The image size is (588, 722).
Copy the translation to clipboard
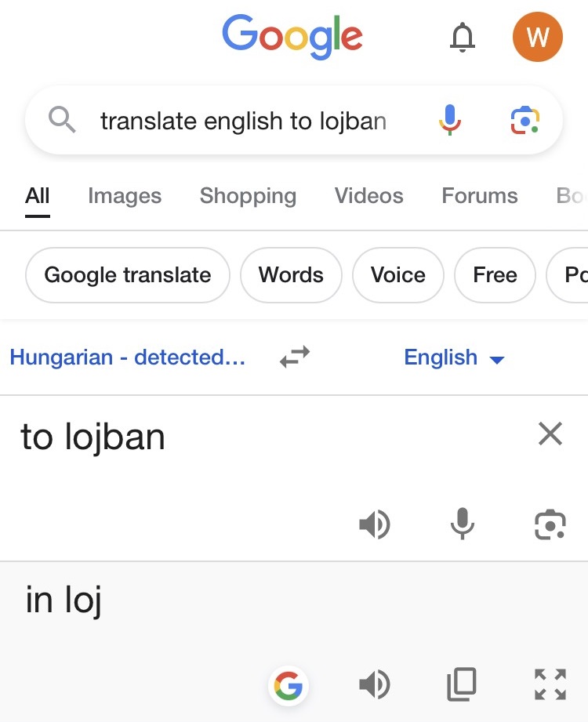(x=463, y=685)
